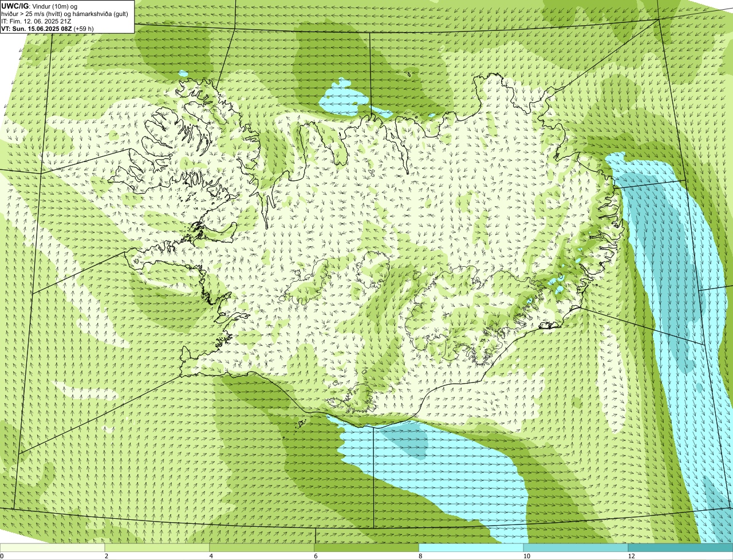Click the "0" label on the color scale
This screenshot has height=560, width=733.
pyautogui.click(x=2, y=556)
